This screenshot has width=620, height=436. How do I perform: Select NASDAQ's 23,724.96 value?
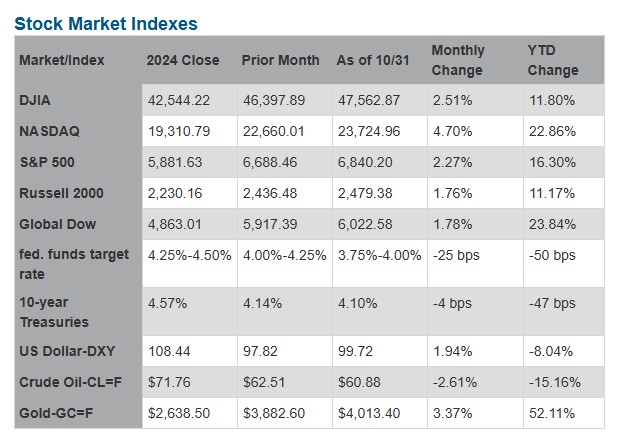[x=371, y=131]
